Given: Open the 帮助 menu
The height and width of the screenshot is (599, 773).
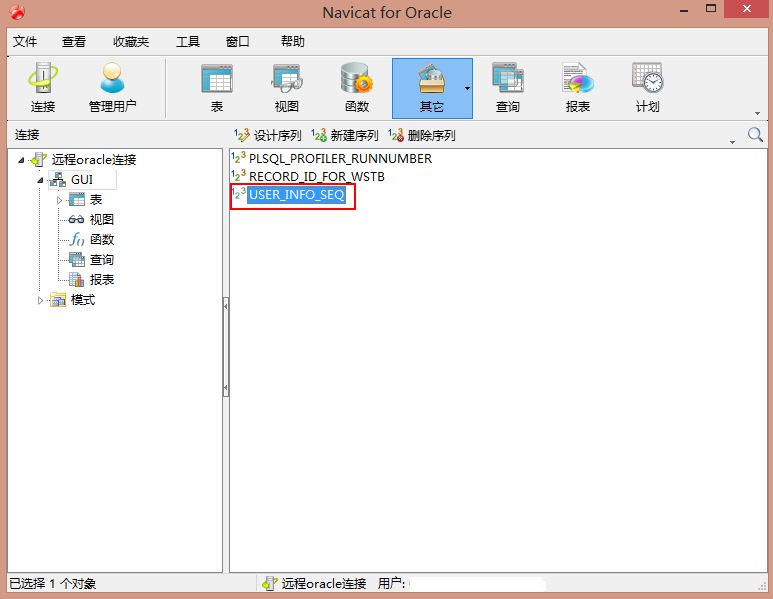Looking at the screenshot, I should pyautogui.click(x=293, y=41).
